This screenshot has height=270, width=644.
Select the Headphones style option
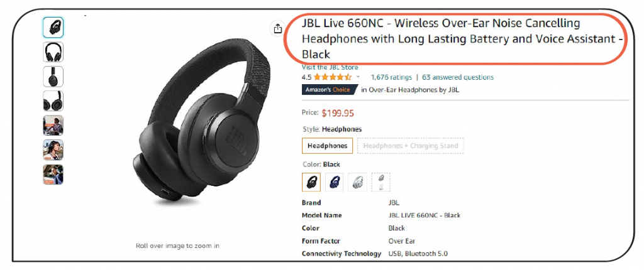pos(327,146)
